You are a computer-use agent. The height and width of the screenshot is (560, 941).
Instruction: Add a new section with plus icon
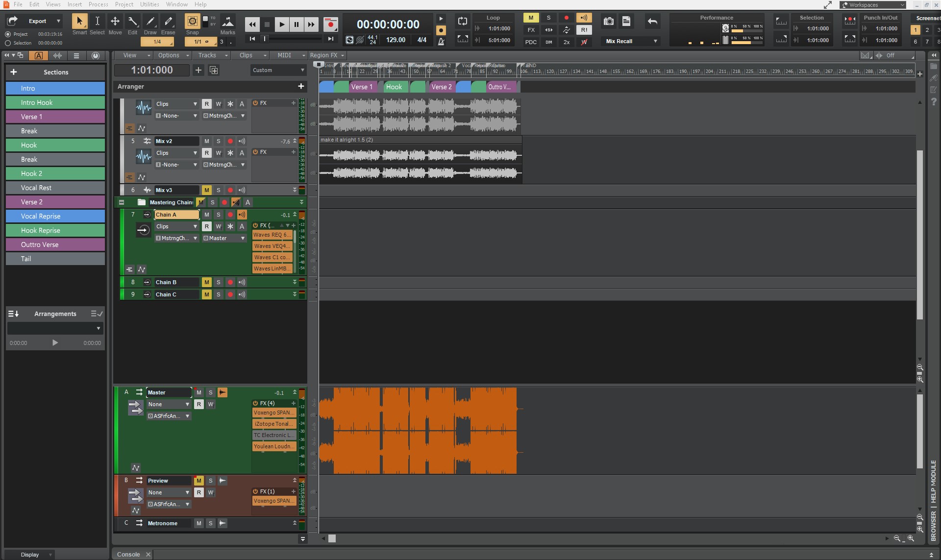click(x=14, y=72)
